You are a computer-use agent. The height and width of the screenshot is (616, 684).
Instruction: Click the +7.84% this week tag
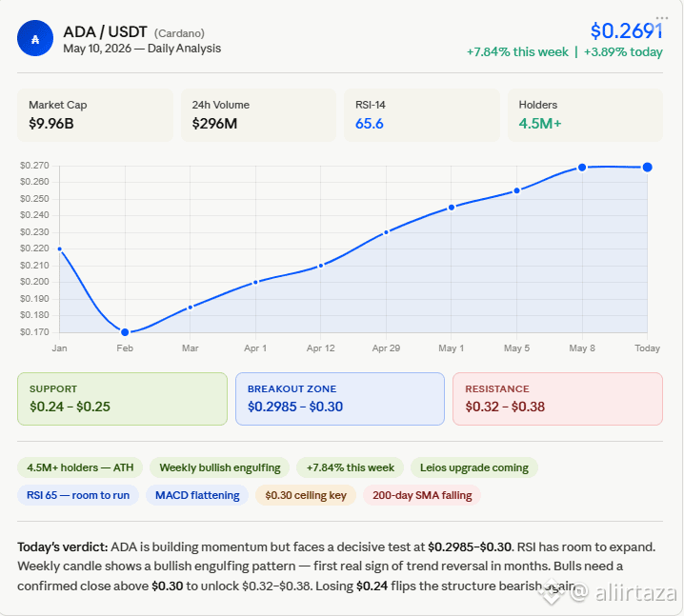click(351, 467)
